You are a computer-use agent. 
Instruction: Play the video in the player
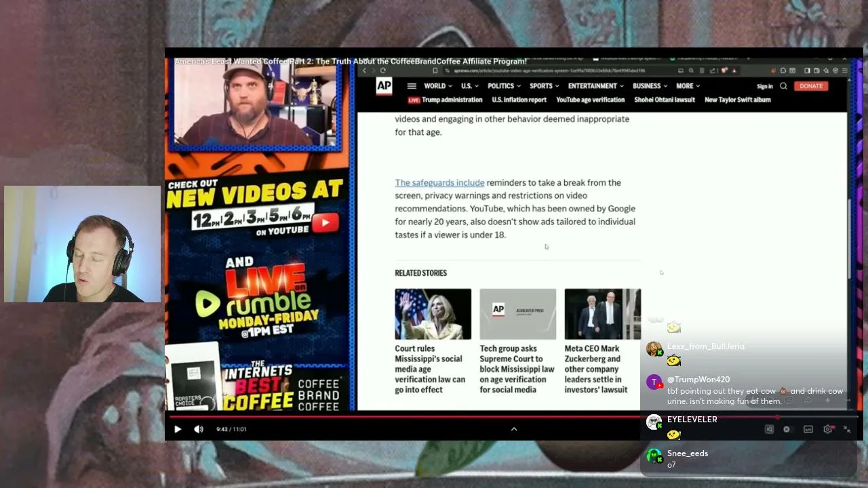tap(178, 429)
